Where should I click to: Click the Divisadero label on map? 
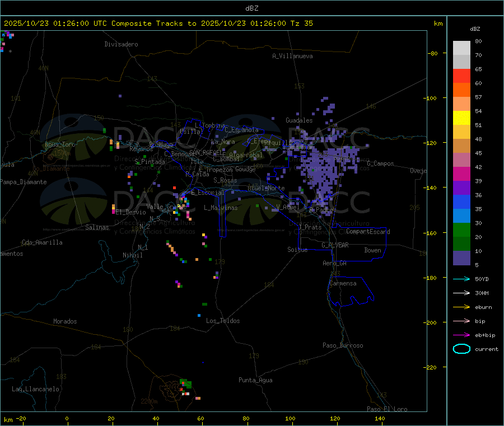pyautogui.click(x=121, y=44)
